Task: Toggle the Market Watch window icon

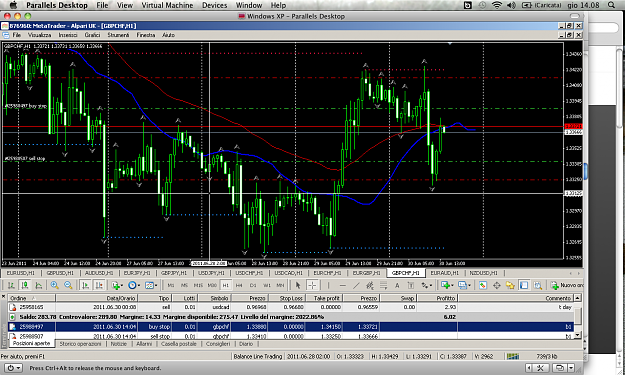Action: pos(483,285)
